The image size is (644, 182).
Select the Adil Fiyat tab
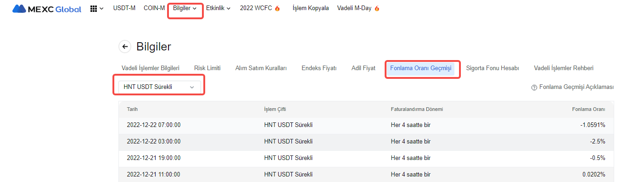click(364, 68)
